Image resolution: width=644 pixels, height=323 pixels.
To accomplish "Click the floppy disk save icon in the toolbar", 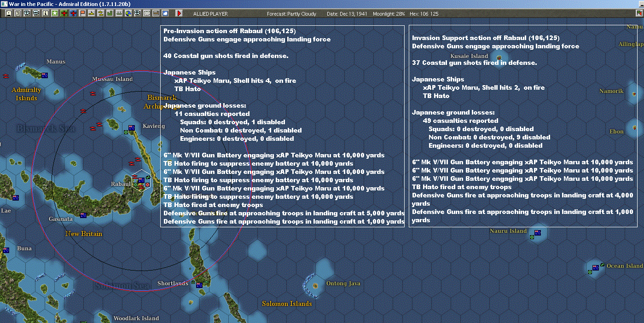I will [x=9, y=13].
